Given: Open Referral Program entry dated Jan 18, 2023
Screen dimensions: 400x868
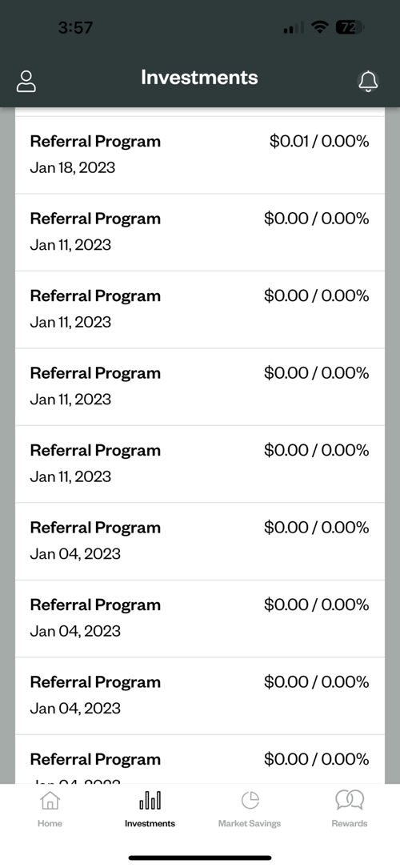Looking at the screenshot, I should click(x=200, y=155).
